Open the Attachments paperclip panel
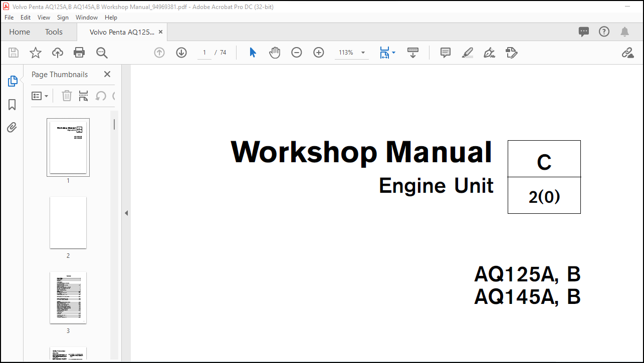Image resolution: width=644 pixels, height=363 pixels. 12,127
